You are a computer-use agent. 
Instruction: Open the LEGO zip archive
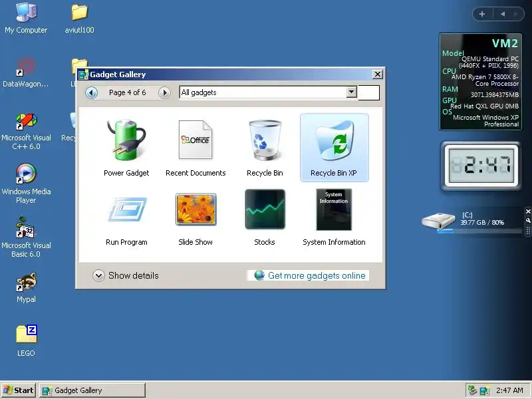pos(26,340)
